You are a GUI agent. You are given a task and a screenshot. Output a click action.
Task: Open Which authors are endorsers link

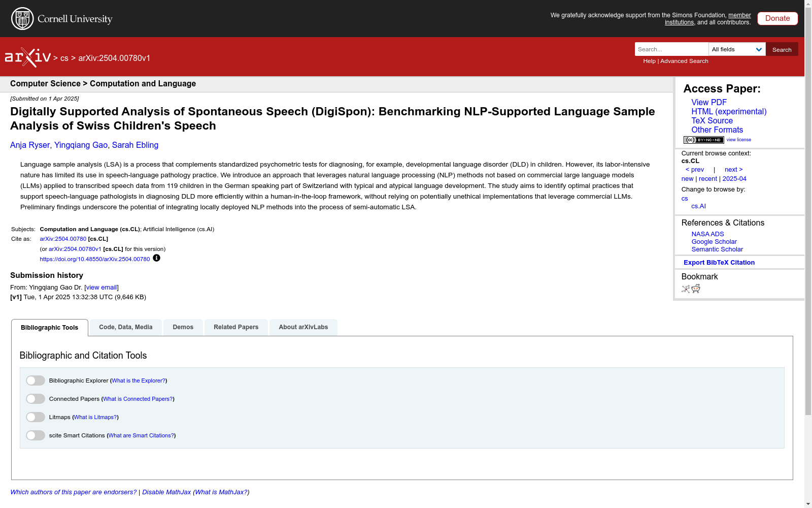74,492
